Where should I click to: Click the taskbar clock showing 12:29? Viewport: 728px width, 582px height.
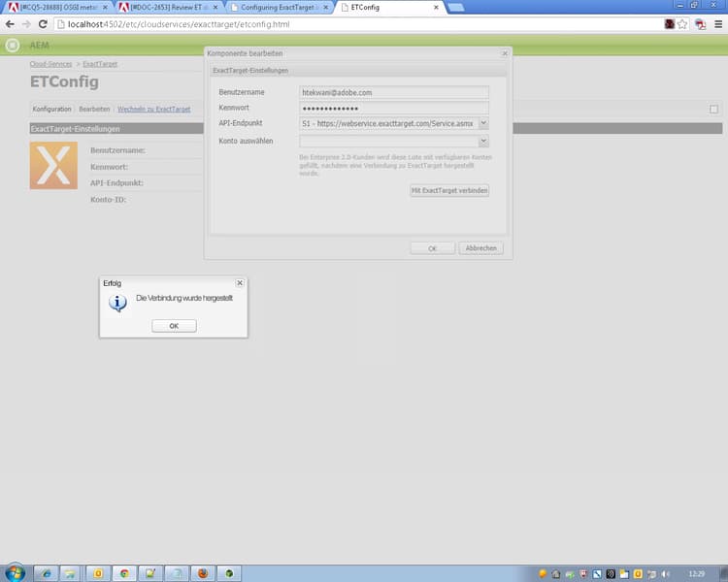(x=696, y=574)
